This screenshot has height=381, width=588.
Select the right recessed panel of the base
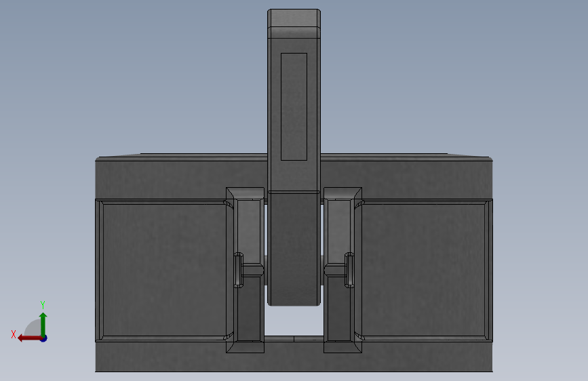(x=424, y=270)
